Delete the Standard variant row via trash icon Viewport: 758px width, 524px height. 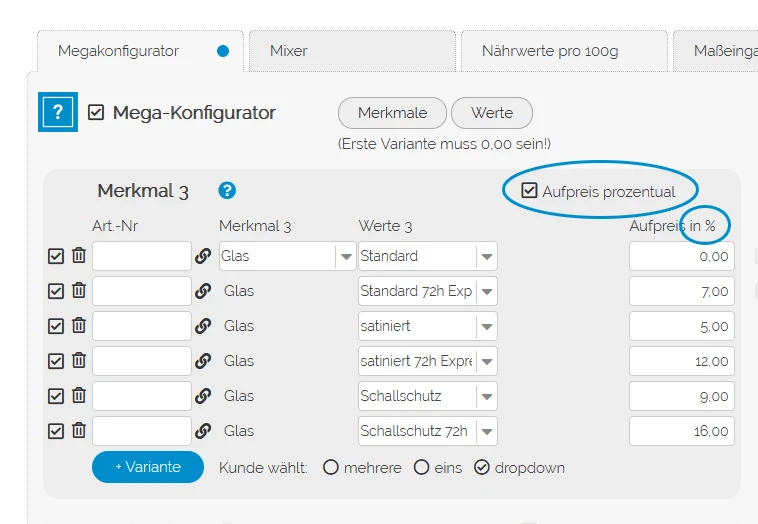pyautogui.click(x=79, y=256)
